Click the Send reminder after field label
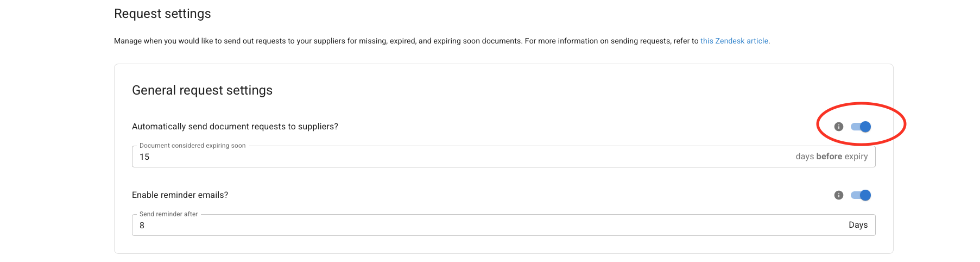The image size is (980, 262). (168, 214)
